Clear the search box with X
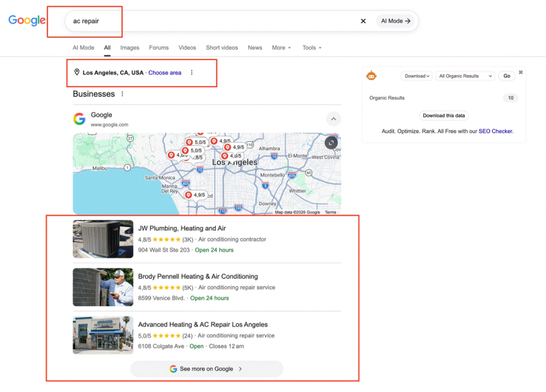 (363, 21)
